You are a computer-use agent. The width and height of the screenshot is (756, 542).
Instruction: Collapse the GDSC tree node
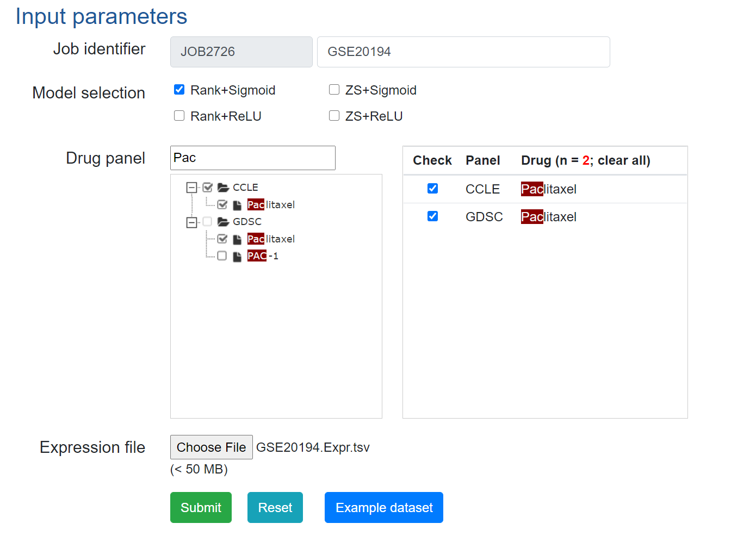[x=191, y=222]
